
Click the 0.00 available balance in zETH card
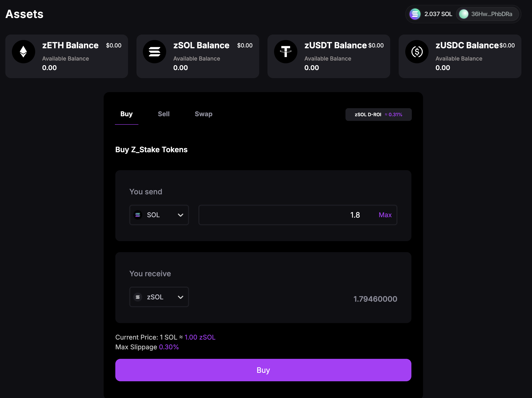tap(49, 68)
